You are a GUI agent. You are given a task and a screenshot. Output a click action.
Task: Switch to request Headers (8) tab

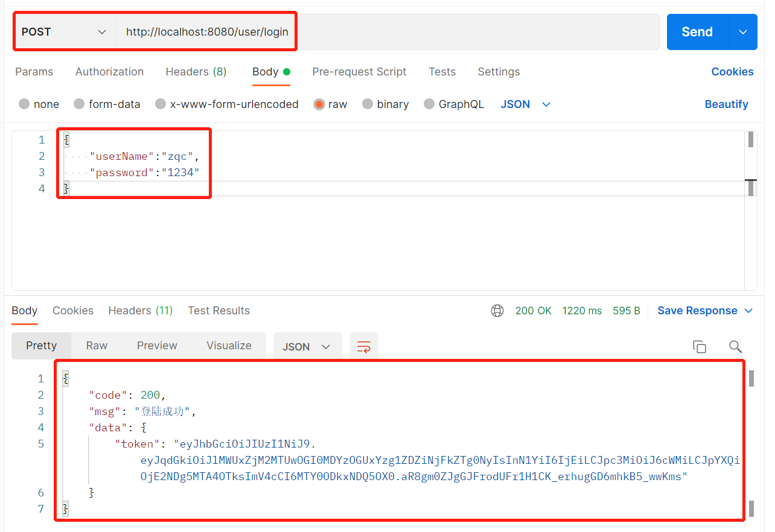coord(196,72)
